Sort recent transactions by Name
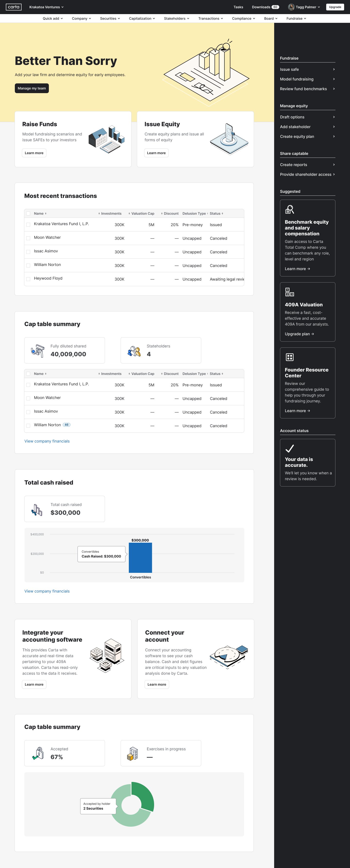This screenshot has height=868, width=350. pos(40,214)
